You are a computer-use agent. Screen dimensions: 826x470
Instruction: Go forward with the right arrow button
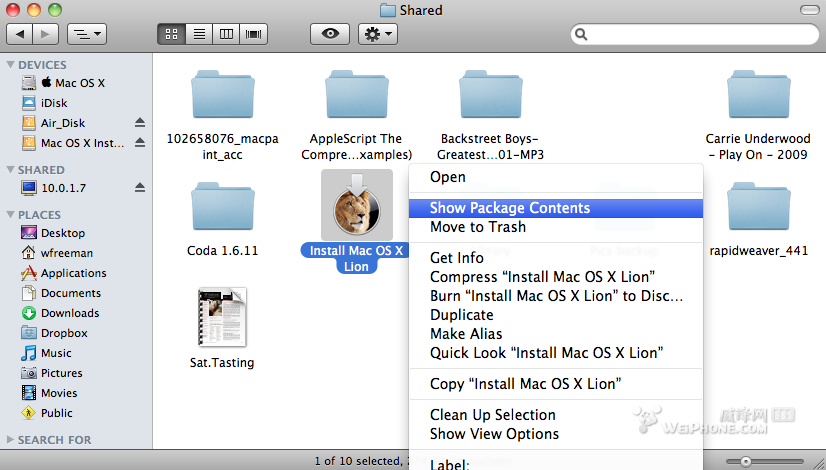click(46, 34)
